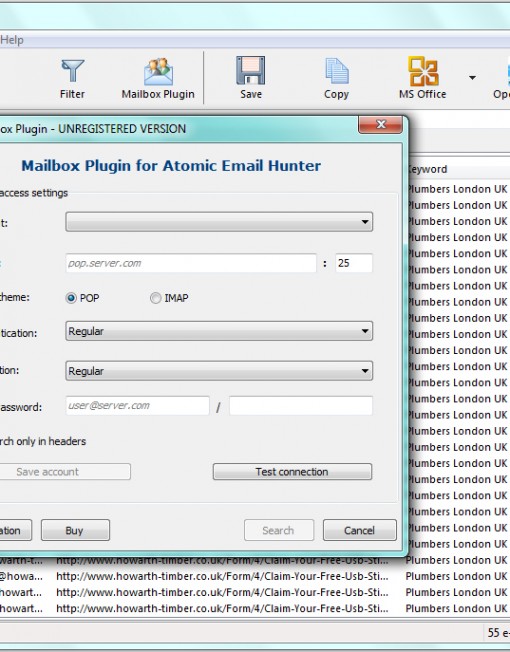Viewport: 510px width, 652px height.
Task: Click the user@server.com login field
Action: point(138,406)
